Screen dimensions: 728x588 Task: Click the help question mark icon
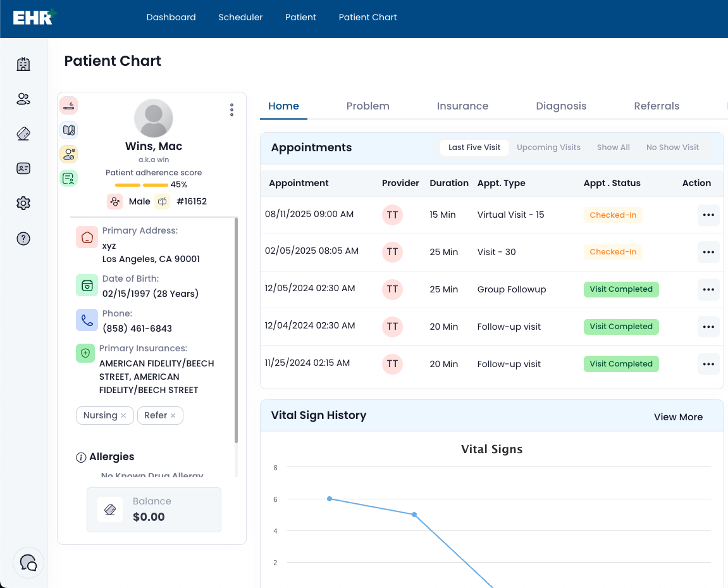pos(23,239)
